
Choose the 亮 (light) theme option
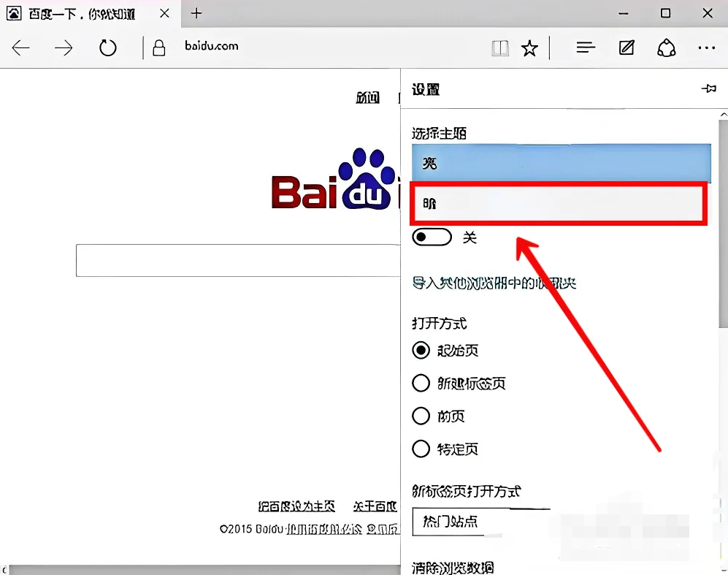click(x=561, y=162)
